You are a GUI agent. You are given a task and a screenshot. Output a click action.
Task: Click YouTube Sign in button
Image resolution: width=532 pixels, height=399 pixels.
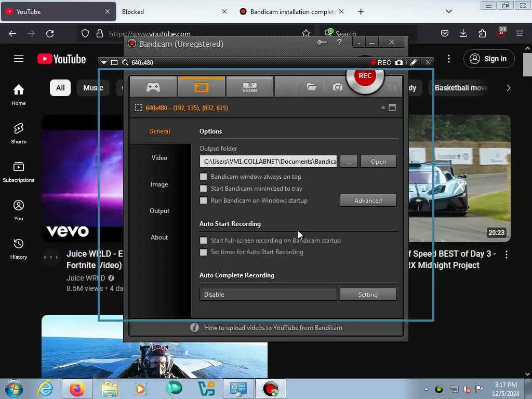click(489, 59)
